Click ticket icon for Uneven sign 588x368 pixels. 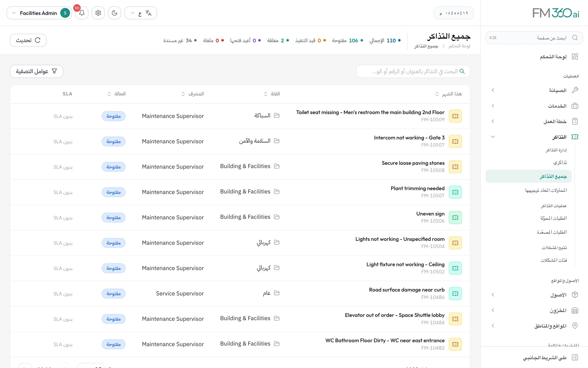coord(455,218)
